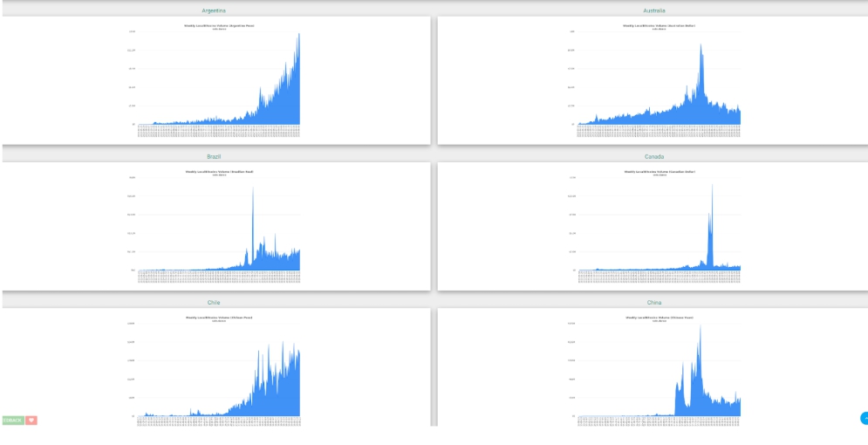The image size is (868, 445).
Task: Click the 'Weekly LocalBitcoins Volume (Australian Dollar)' title
Action: (x=660, y=25)
